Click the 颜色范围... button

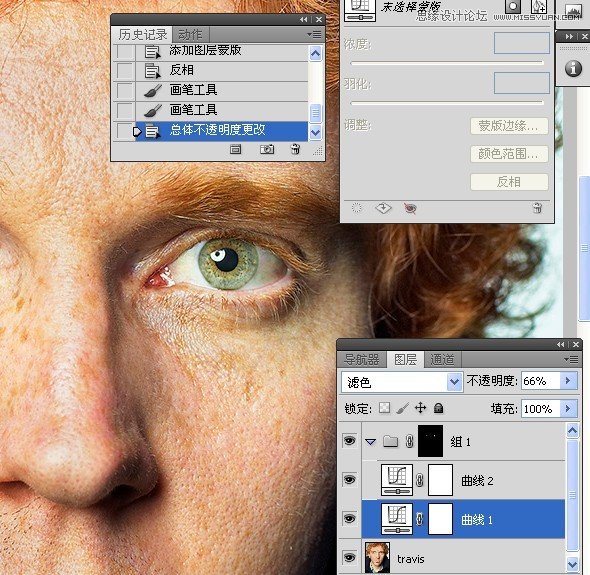509,154
